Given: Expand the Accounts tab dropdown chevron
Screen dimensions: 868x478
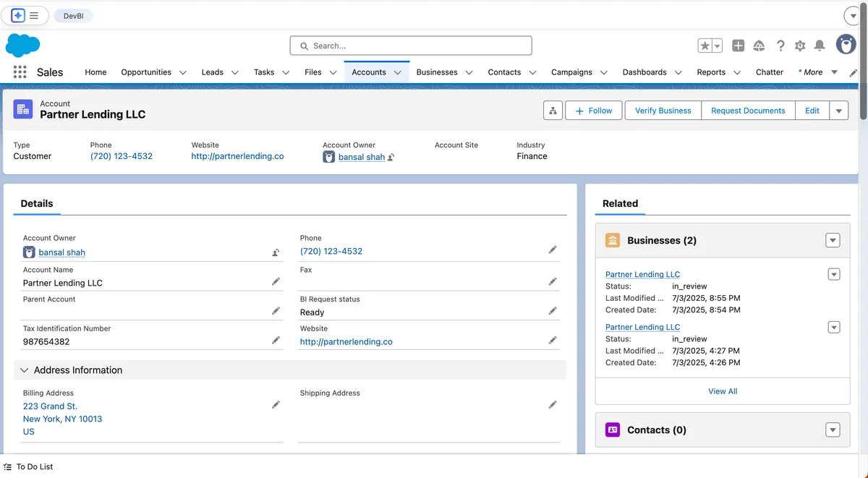Looking at the screenshot, I should 397,72.
